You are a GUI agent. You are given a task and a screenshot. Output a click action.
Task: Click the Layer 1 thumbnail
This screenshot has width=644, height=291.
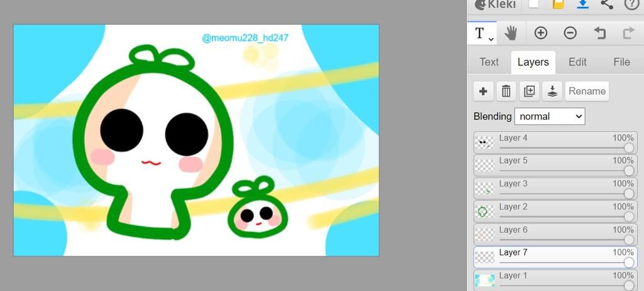(x=485, y=280)
